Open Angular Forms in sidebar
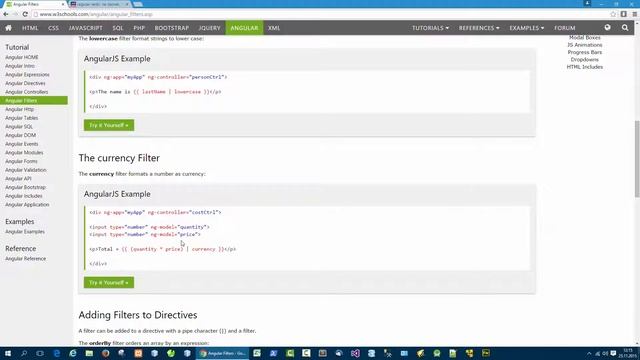 21,161
